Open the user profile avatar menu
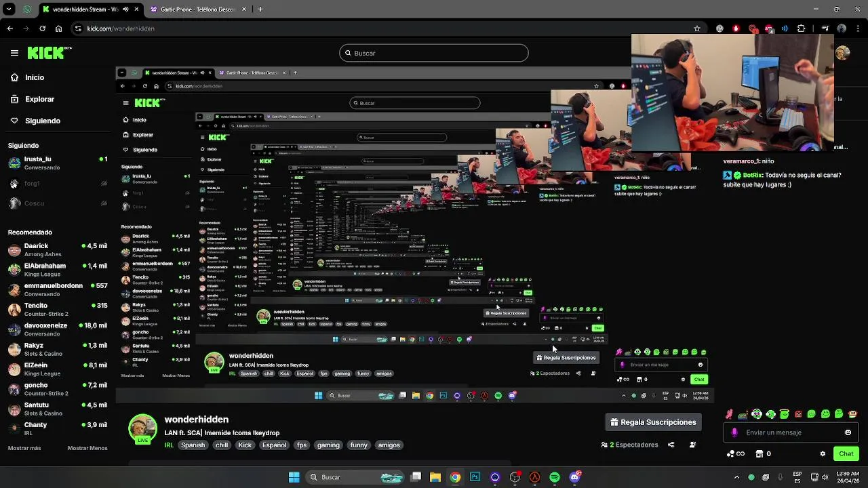 tap(843, 53)
